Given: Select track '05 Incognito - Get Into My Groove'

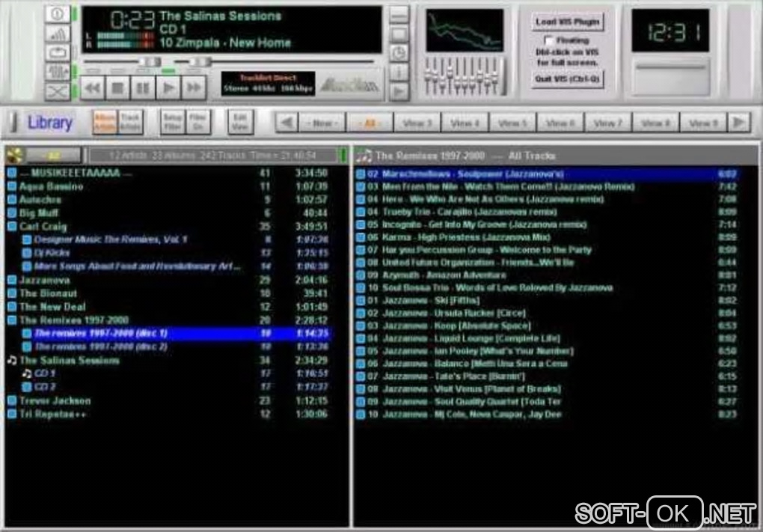Looking at the screenshot, I should point(547,224).
